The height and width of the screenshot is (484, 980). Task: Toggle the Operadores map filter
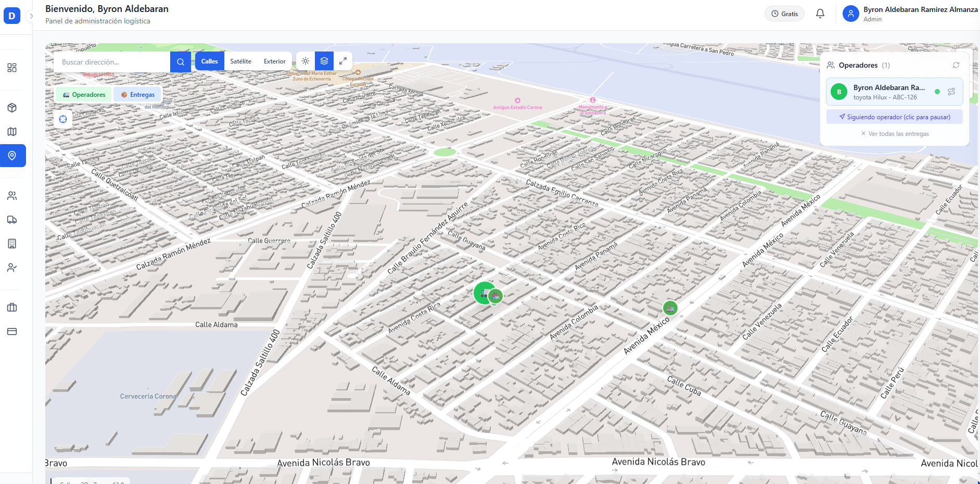point(84,95)
